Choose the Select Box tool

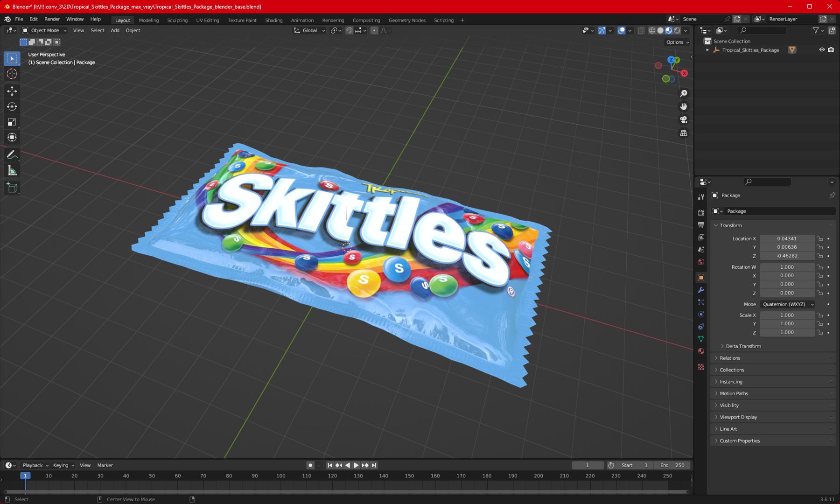point(12,58)
